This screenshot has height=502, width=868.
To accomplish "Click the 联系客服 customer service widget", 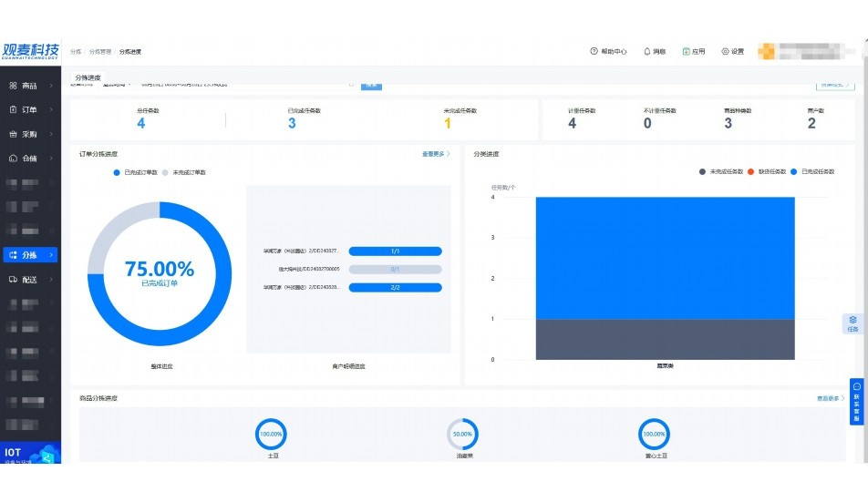I will pos(856,402).
